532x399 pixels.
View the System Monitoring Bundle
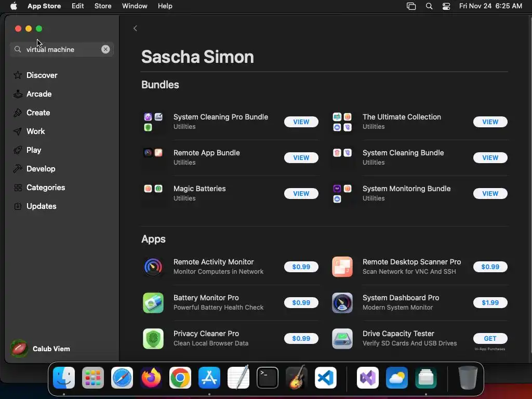tap(490, 193)
